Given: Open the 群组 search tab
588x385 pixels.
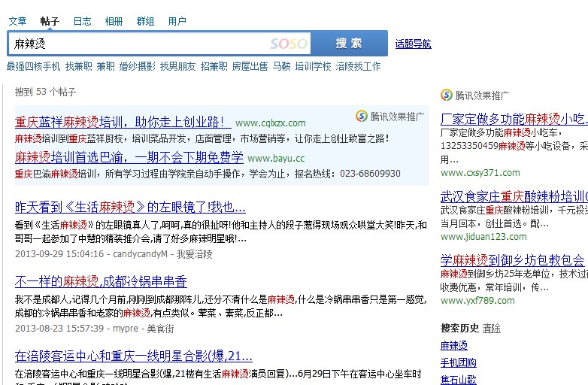Looking at the screenshot, I should 145,21.
